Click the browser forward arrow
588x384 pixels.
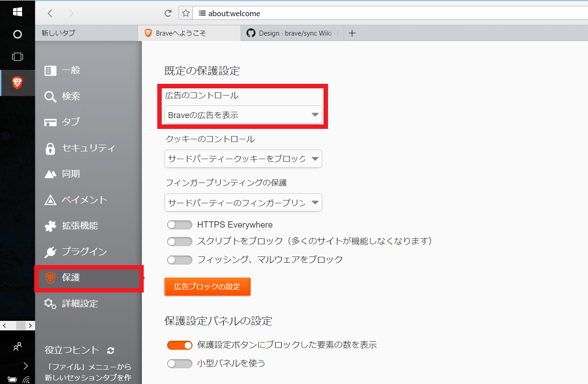[x=71, y=14]
